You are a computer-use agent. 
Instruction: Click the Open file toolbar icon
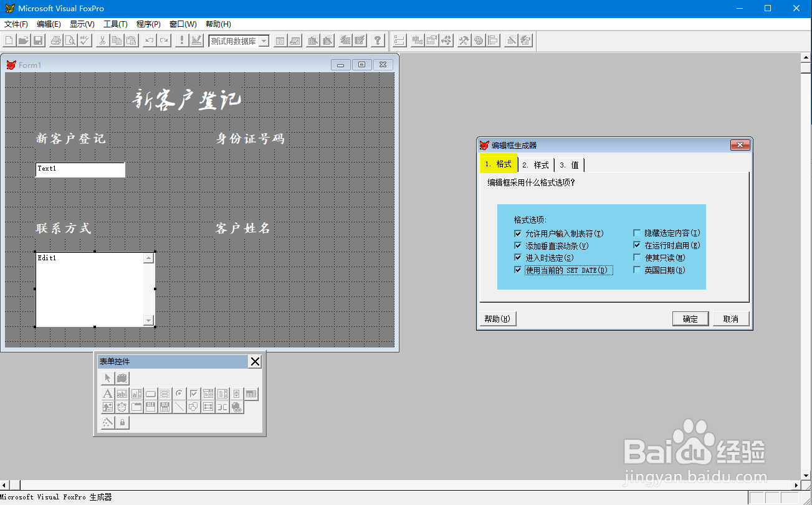(24, 40)
